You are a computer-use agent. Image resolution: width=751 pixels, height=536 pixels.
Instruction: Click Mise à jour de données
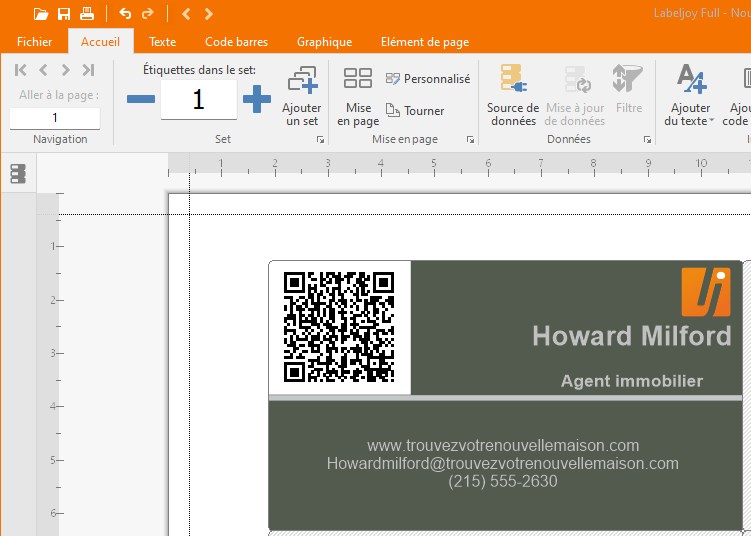pyautogui.click(x=575, y=96)
